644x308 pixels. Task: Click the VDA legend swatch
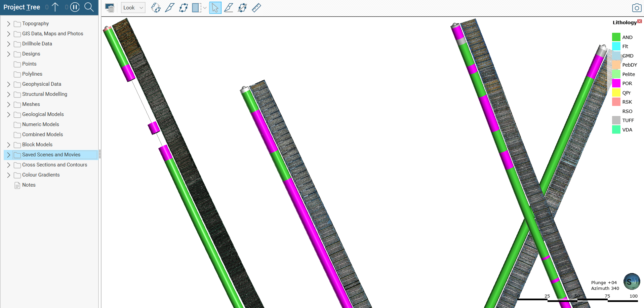[x=616, y=129]
